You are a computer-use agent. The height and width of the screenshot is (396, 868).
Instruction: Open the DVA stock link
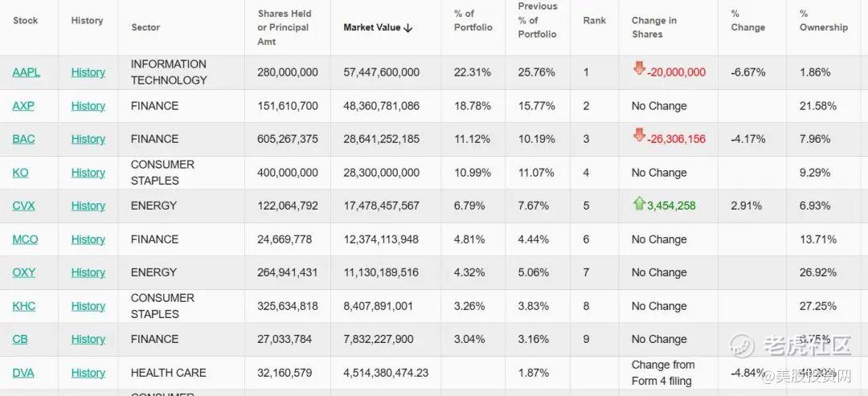pyautogui.click(x=23, y=373)
